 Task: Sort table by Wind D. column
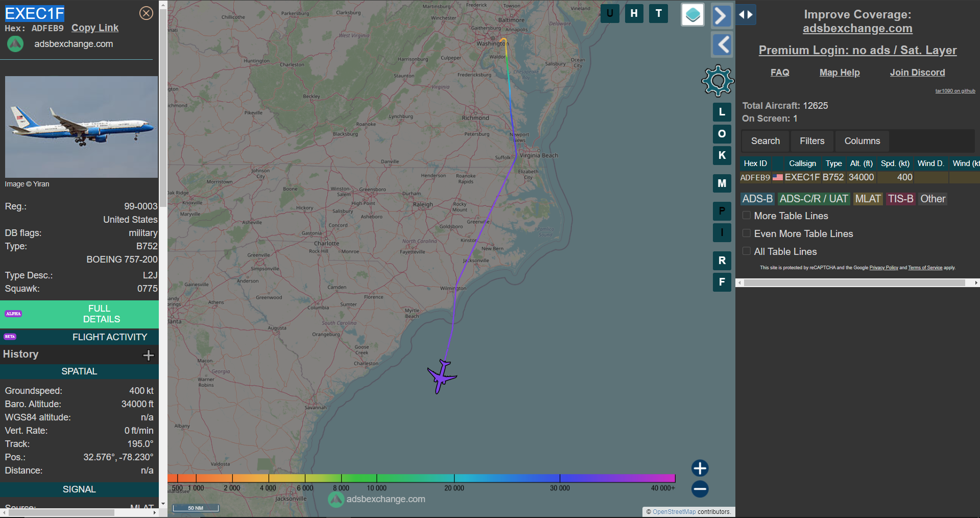click(x=930, y=163)
